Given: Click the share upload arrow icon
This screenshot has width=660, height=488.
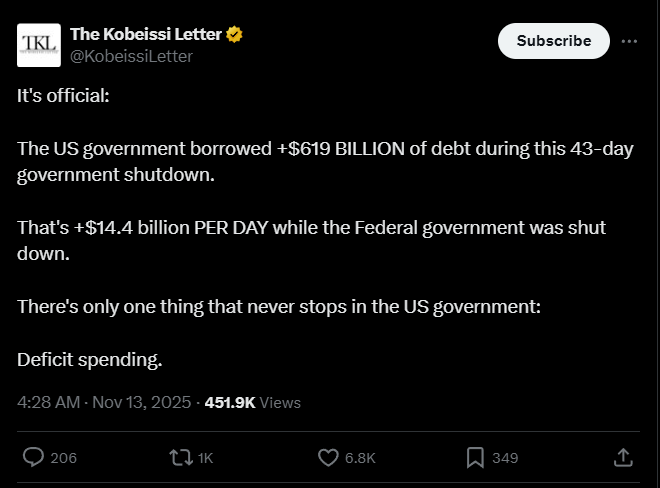Looking at the screenshot, I should tap(622, 457).
